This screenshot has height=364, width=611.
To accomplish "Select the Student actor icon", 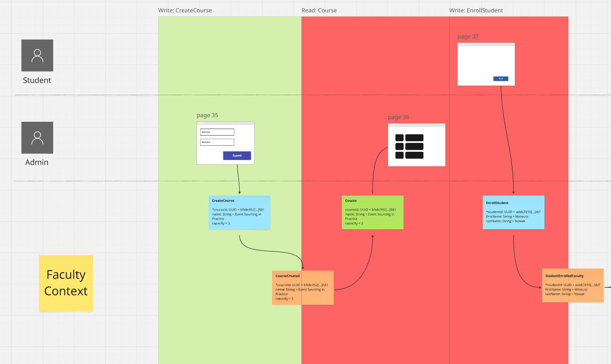I will click(37, 55).
